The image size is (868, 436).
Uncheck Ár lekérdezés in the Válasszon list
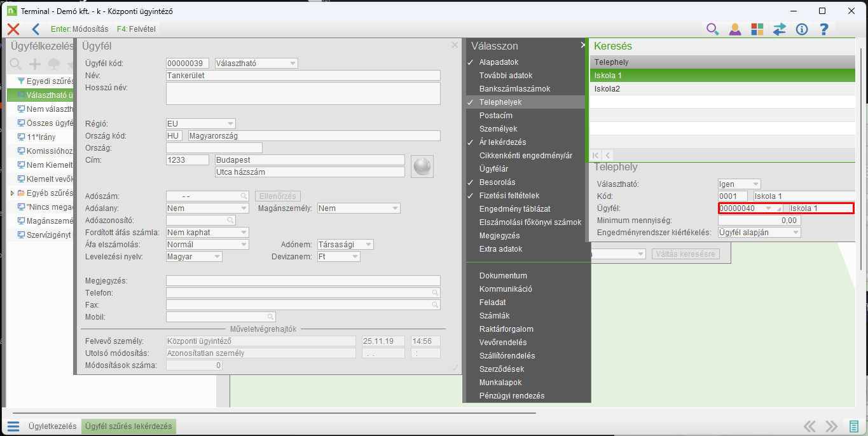[x=502, y=142]
